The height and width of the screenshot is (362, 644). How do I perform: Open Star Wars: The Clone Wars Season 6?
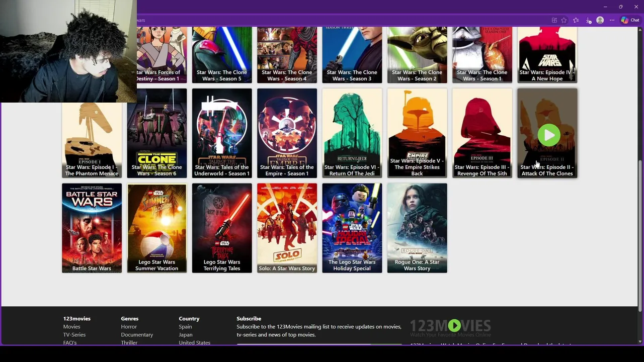click(156, 133)
